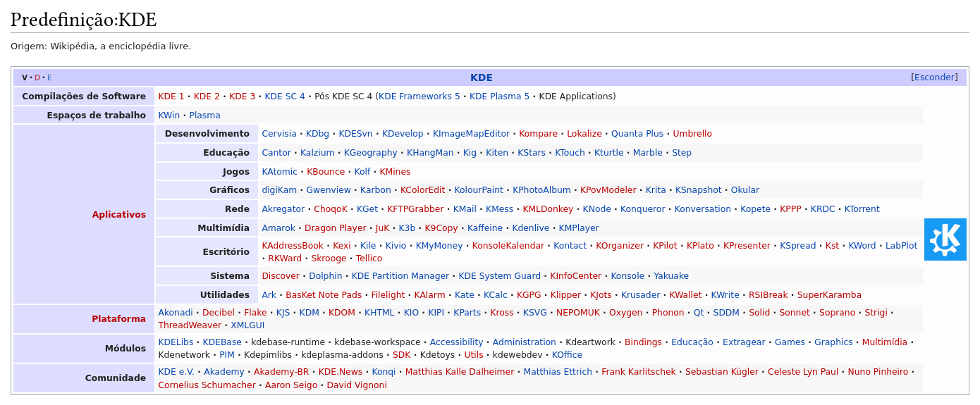Open the Aplicativos group heading link

point(118,215)
